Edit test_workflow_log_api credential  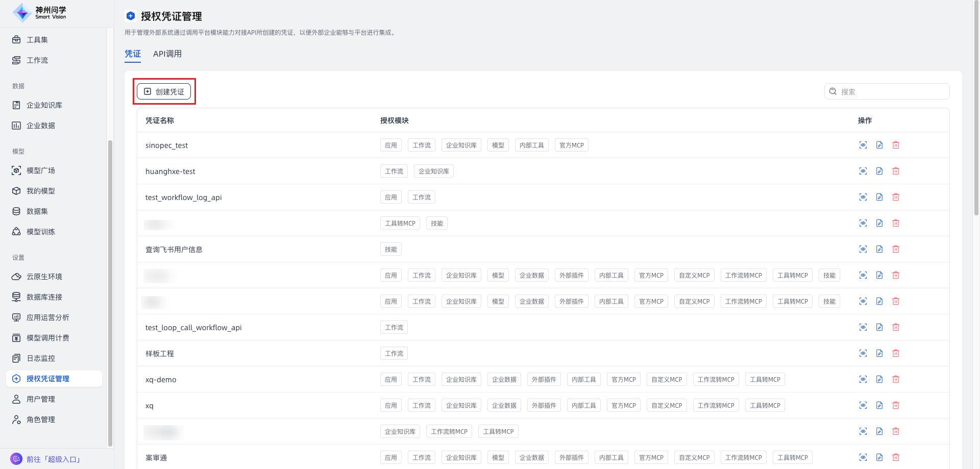879,197
